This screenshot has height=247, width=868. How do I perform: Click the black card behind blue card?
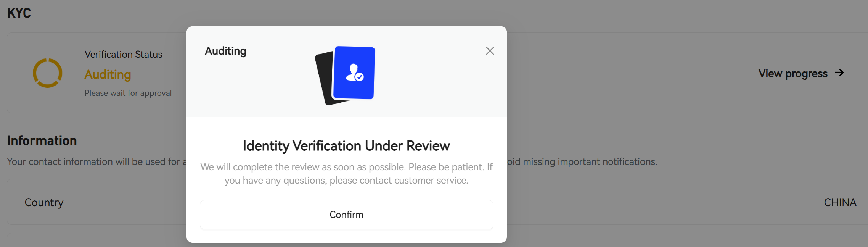pos(324,79)
